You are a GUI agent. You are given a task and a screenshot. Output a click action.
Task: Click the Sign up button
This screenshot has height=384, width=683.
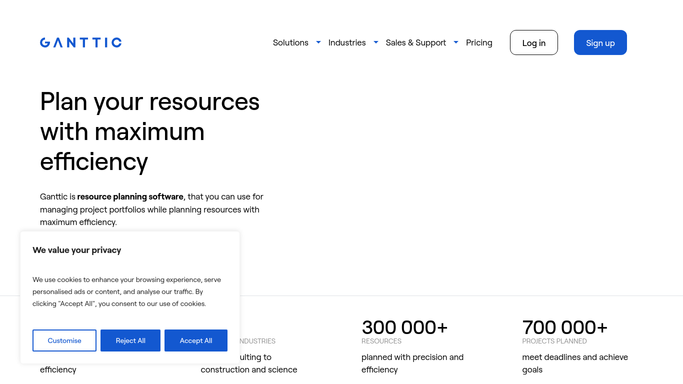600,43
